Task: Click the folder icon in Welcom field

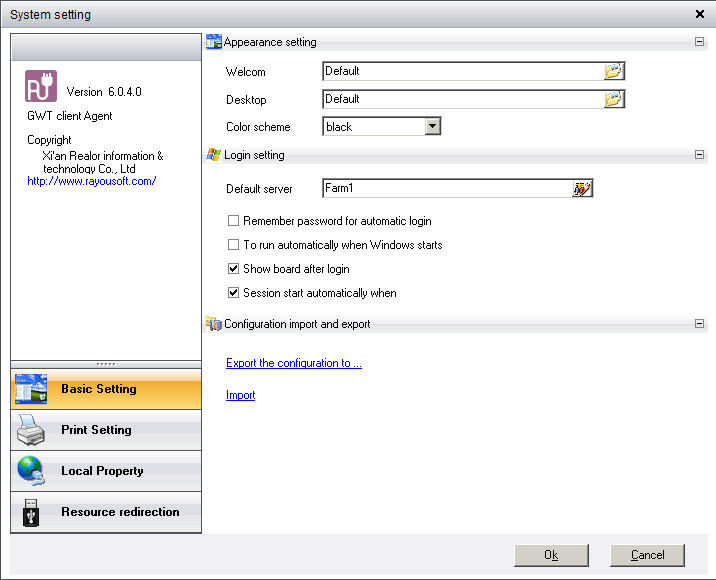Action: coord(613,71)
